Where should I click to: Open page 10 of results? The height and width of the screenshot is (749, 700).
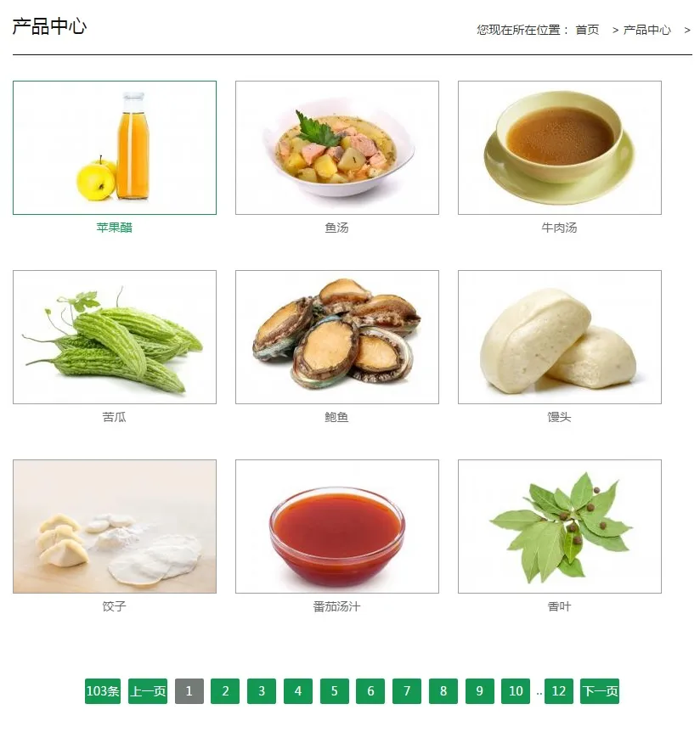pyautogui.click(x=516, y=691)
